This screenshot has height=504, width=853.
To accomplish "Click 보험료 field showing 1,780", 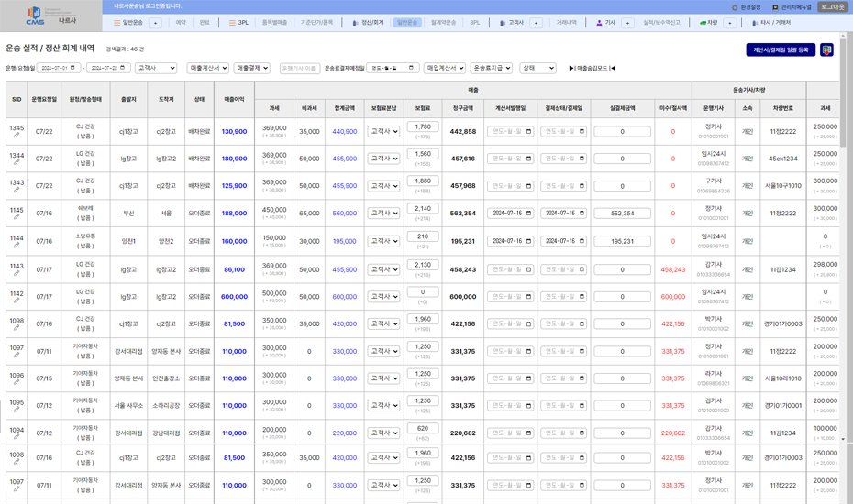I will pyautogui.click(x=423, y=126).
